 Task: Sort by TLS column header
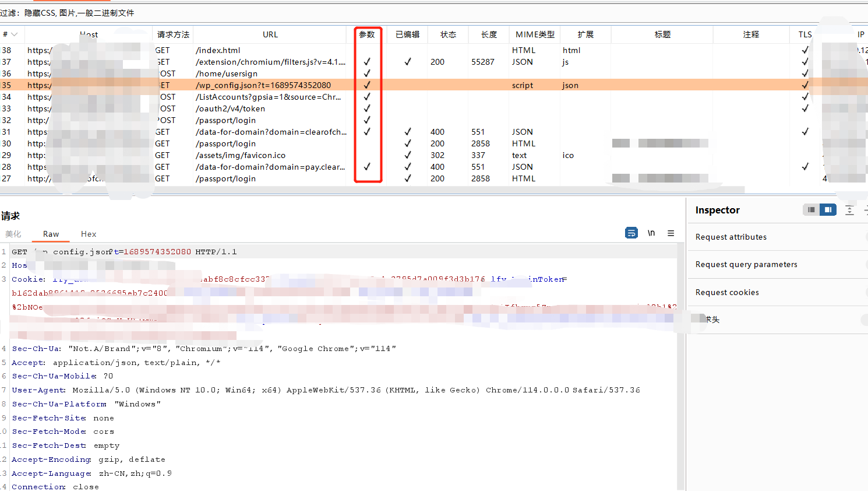(x=805, y=34)
